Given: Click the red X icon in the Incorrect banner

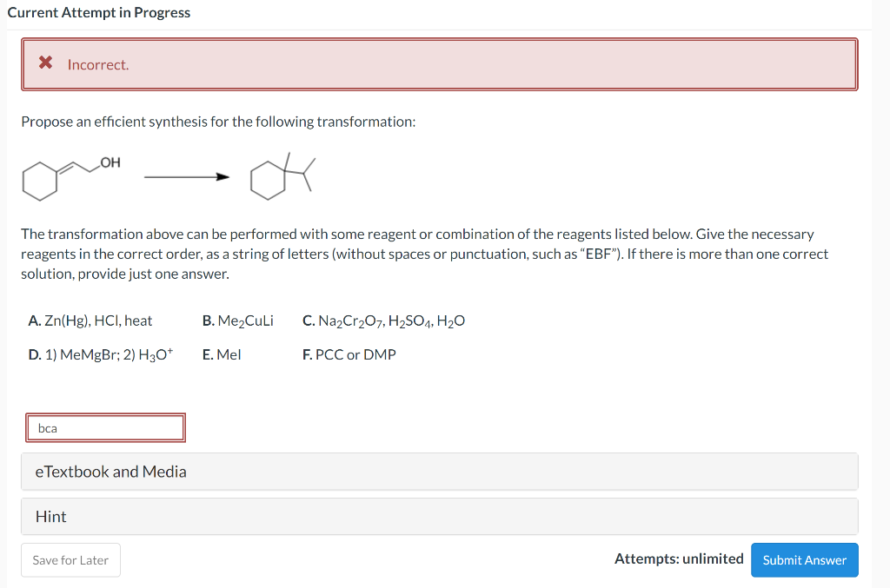Looking at the screenshot, I should coord(45,63).
